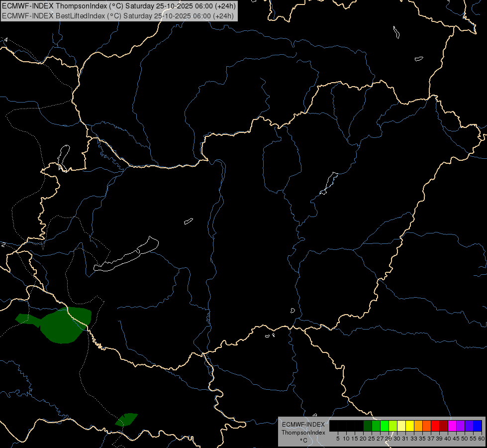Click the legend ThompsonIndex label

(303, 433)
